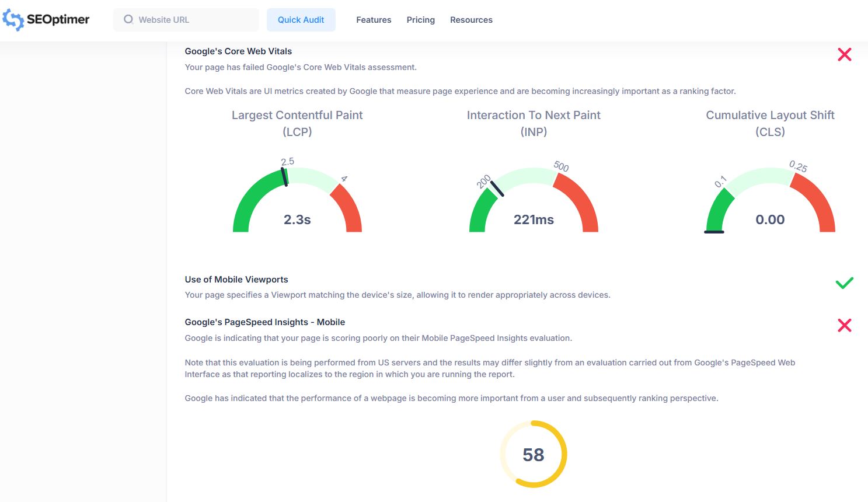Click the CLS gauge showing 0.00
Viewport: 868px width, 502px height.
(770, 197)
